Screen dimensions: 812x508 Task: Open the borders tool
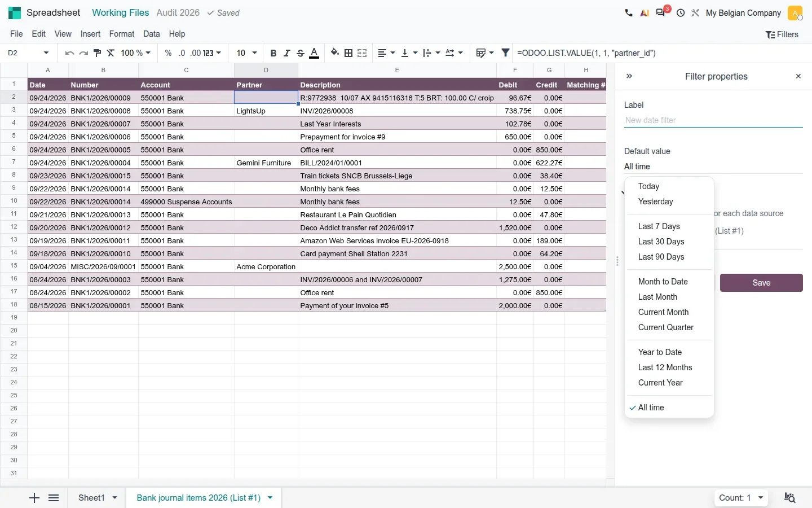pyautogui.click(x=348, y=53)
